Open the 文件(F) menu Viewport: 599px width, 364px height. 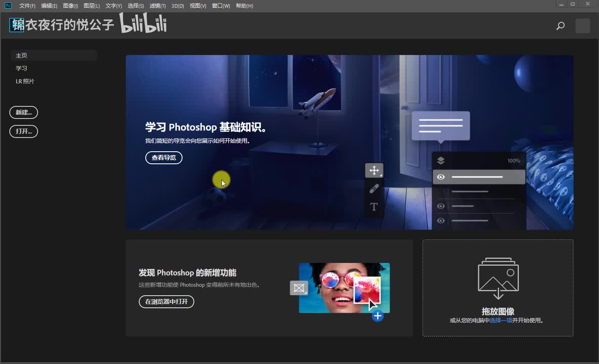click(27, 6)
